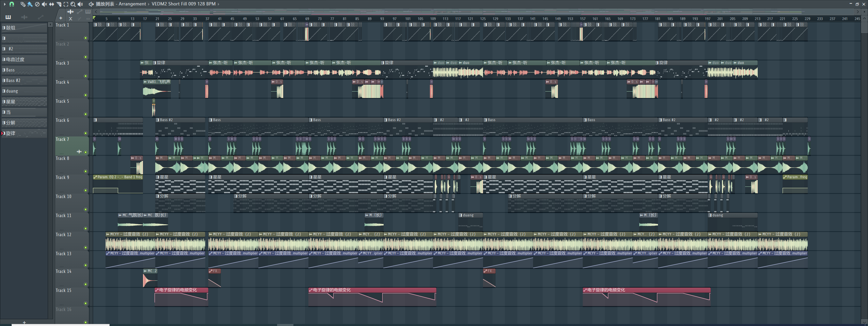Activate the Zoom magnifier tool
Screen dimensions: 868x326
pyautogui.click(x=73, y=4)
